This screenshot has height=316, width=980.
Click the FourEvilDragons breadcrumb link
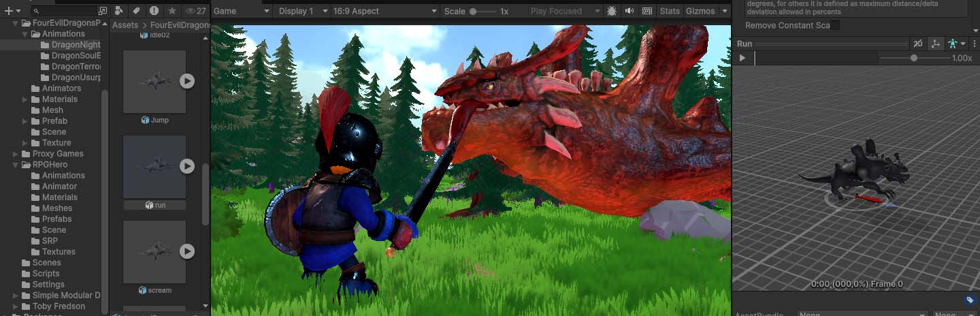[x=180, y=25]
